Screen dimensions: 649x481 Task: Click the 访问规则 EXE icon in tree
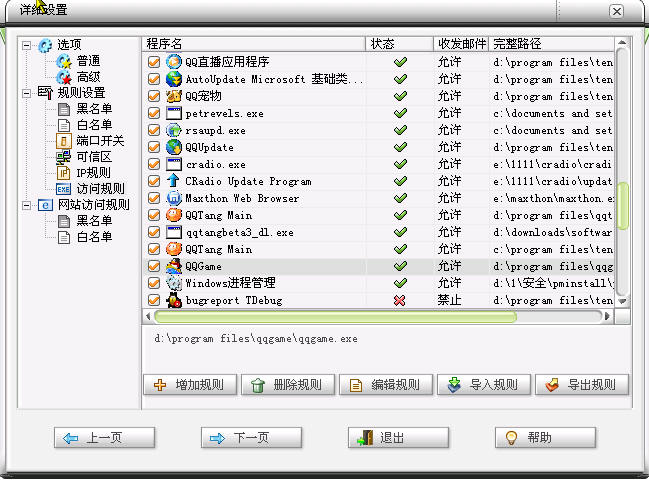(64, 189)
